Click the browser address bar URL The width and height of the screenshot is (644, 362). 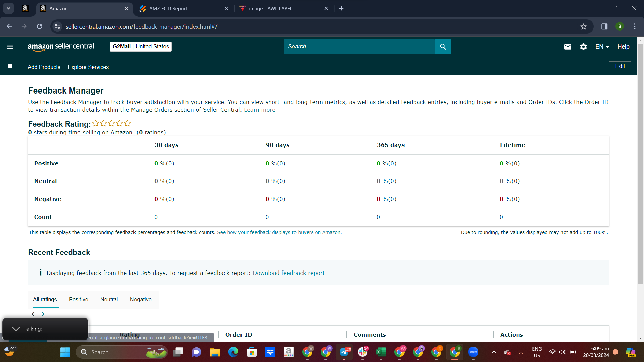coord(141,26)
